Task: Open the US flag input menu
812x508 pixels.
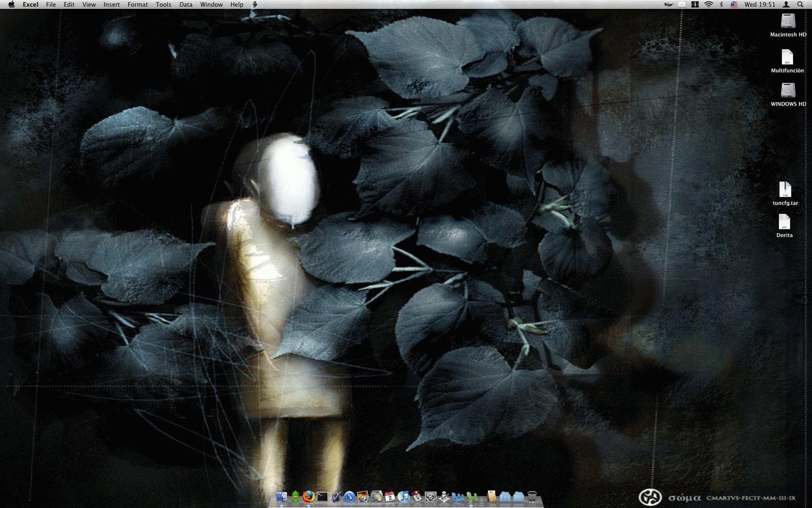Action: click(x=734, y=4)
